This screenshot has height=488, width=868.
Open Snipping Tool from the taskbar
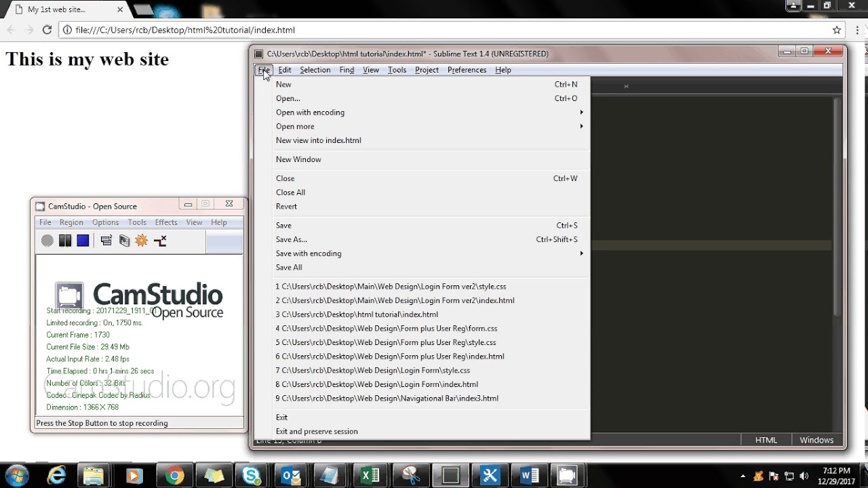point(410,476)
